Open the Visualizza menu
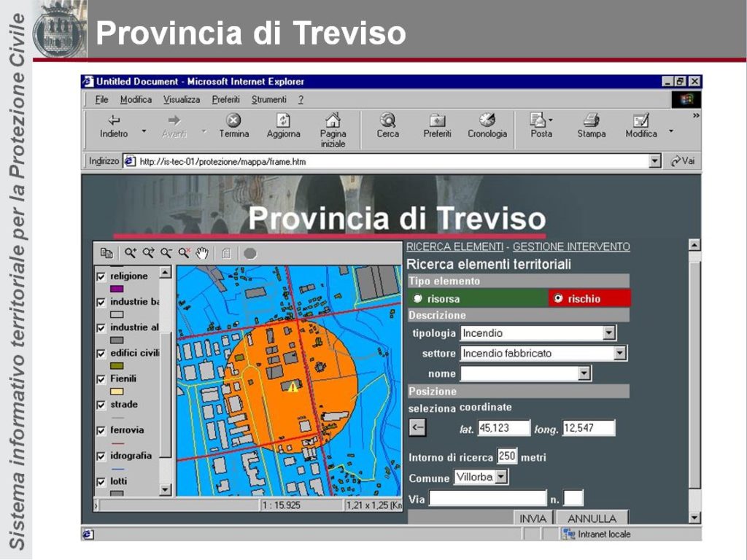Image resolution: width=747 pixels, height=560 pixels. (x=182, y=99)
